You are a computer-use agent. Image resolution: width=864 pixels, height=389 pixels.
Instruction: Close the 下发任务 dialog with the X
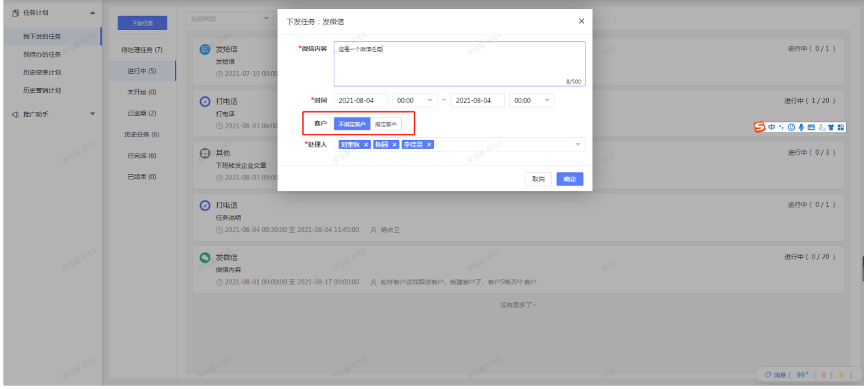tap(581, 21)
